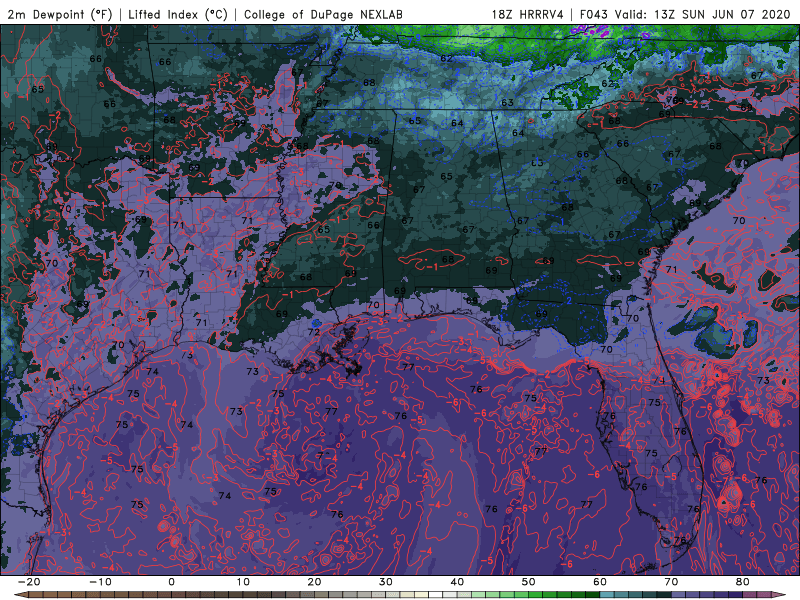Click the '0' colorbar tick label
This screenshot has height=600, width=800.
coord(171,582)
